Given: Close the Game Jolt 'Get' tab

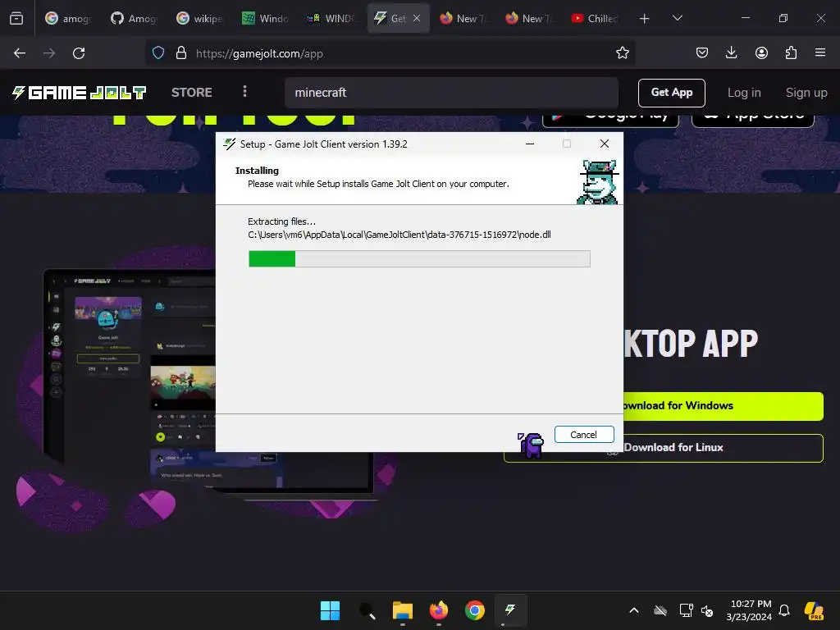Looking at the screenshot, I should (x=417, y=18).
